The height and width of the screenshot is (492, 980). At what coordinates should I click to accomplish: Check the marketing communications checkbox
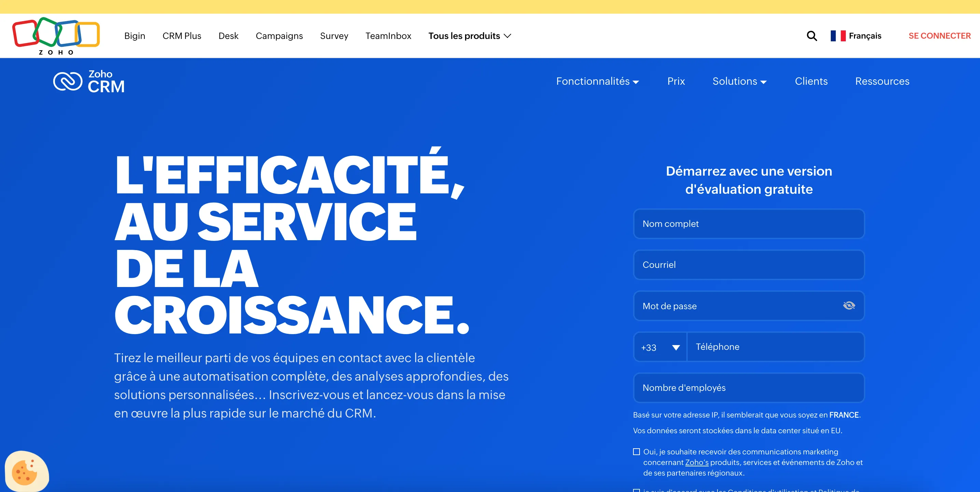click(x=636, y=452)
